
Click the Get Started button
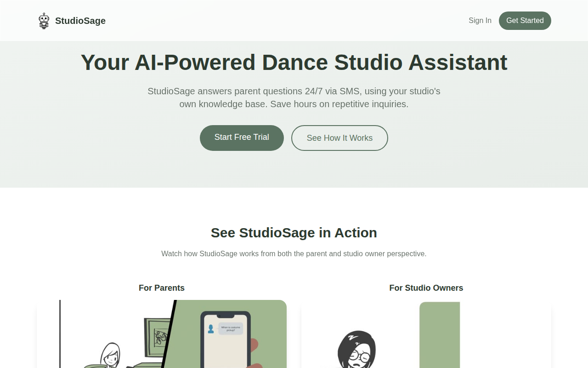coord(525,20)
